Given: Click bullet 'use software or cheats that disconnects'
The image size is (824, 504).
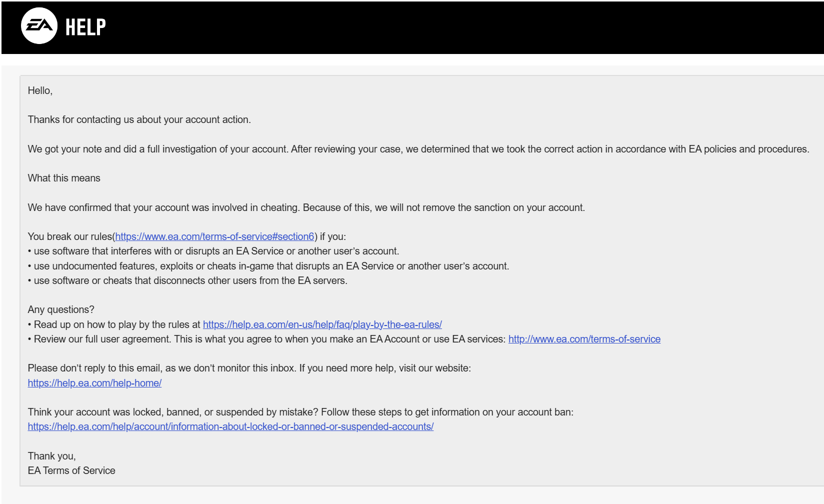Looking at the screenshot, I should [x=187, y=280].
